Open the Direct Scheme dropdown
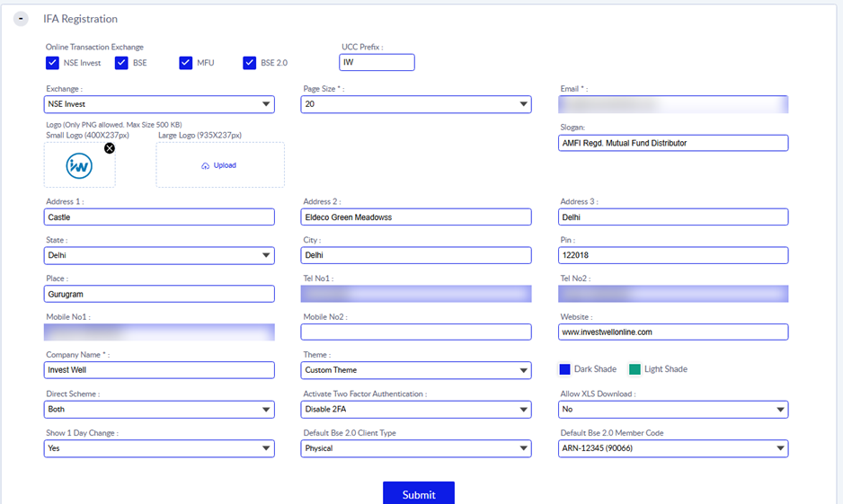The width and height of the screenshot is (843, 504). [x=159, y=410]
